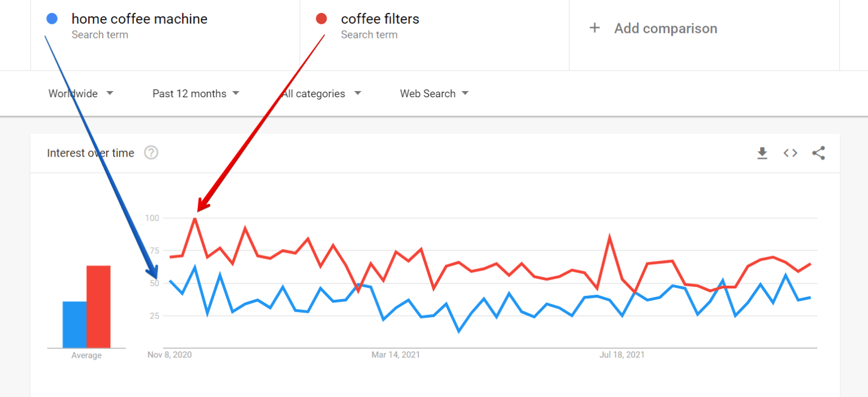This screenshot has height=397, width=868.
Task: Edit the coffee filters search term
Action: click(380, 19)
